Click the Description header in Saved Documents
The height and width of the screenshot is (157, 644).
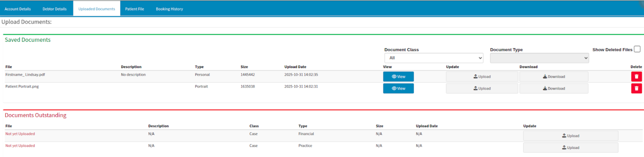coord(131,67)
